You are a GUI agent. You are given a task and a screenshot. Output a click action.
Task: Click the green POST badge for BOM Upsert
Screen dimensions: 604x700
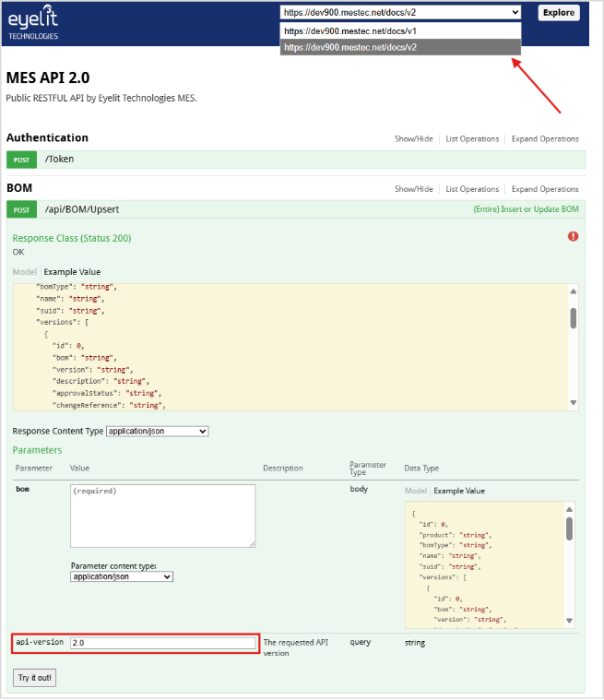(21, 210)
